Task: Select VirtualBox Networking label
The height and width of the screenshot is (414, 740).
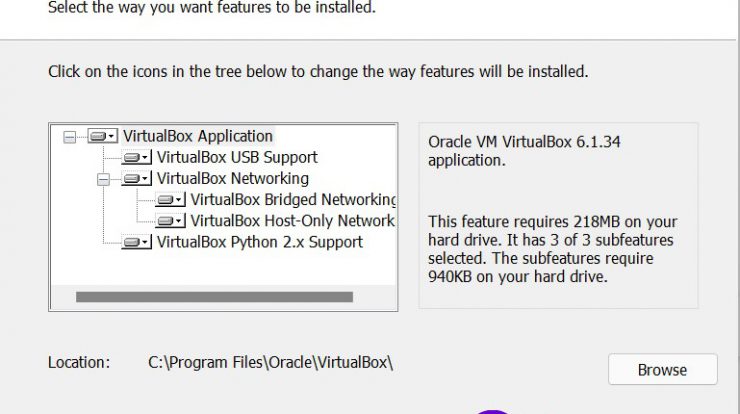Action: tap(233, 178)
